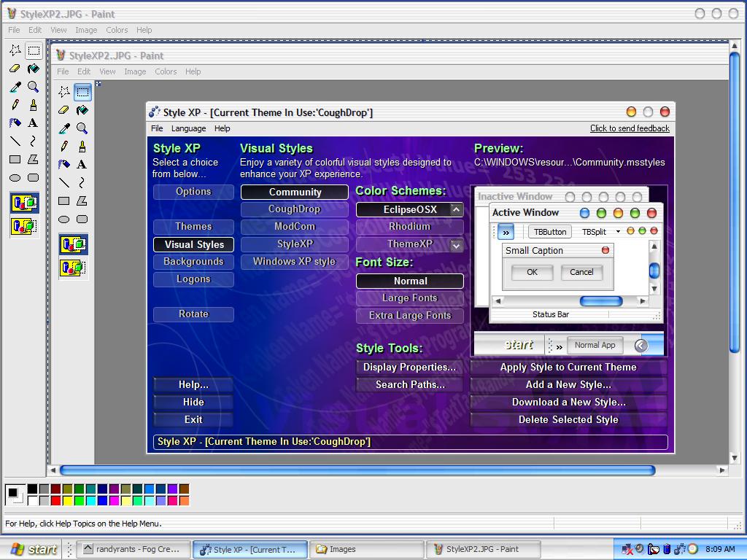Click the Backgrounds button in the pictured Style XP
Screen dimensions: 747x560
[x=193, y=262]
